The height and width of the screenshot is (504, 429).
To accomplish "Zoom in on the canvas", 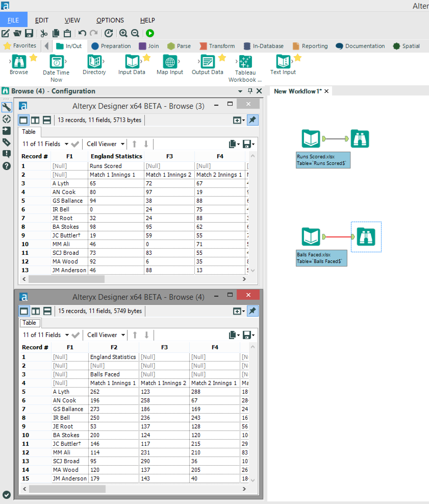I will tap(123, 33).
